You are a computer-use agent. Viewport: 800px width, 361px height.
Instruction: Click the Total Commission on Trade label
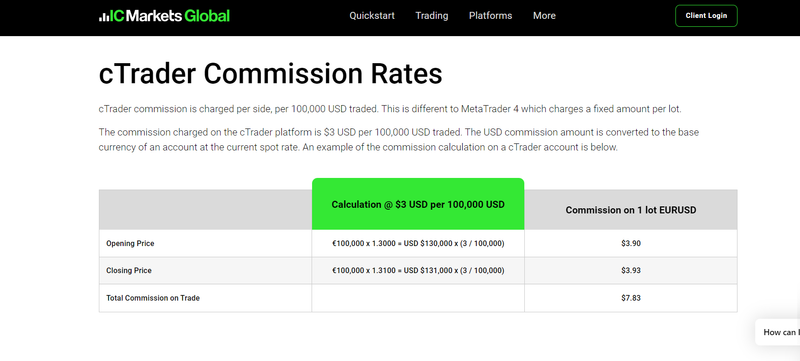(153, 298)
